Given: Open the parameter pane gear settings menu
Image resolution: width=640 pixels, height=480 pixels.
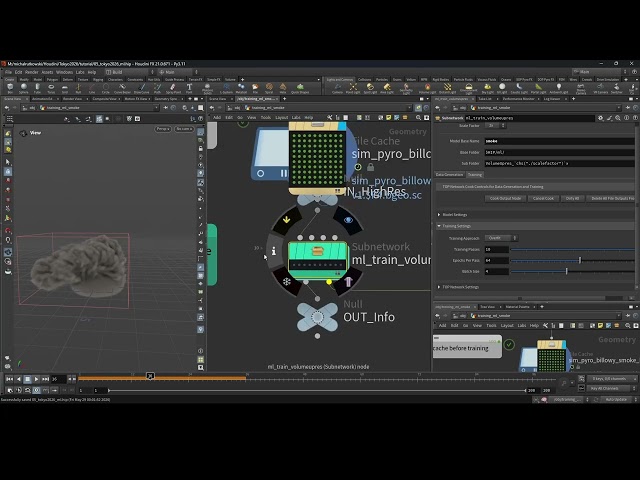Looking at the screenshot, I should (x=600, y=118).
